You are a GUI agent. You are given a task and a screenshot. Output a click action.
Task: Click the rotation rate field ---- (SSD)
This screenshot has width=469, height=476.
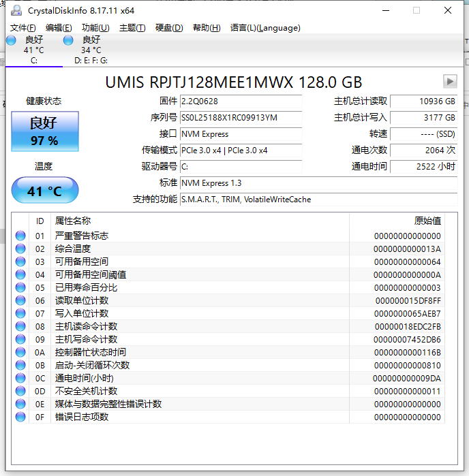(x=424, y=134)
